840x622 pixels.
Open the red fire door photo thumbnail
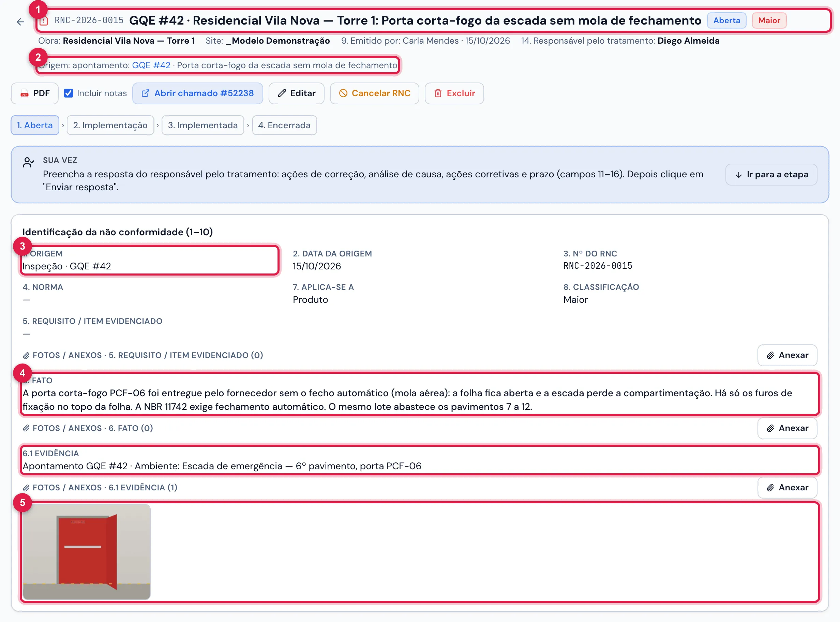tap(87, 552)
